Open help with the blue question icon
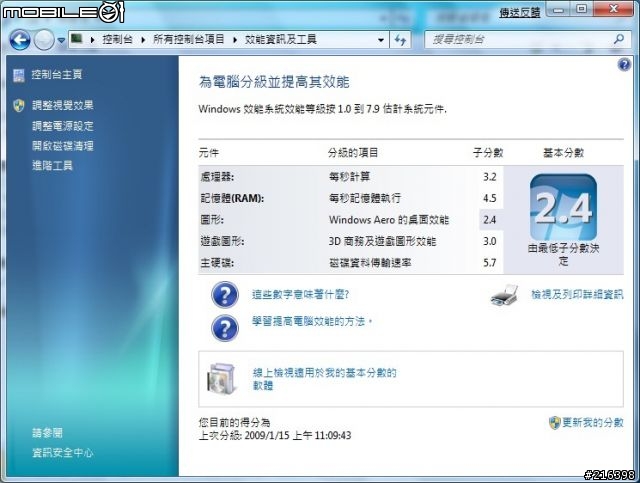This screenshot has width=640, height=483. [x=624, y=64]
